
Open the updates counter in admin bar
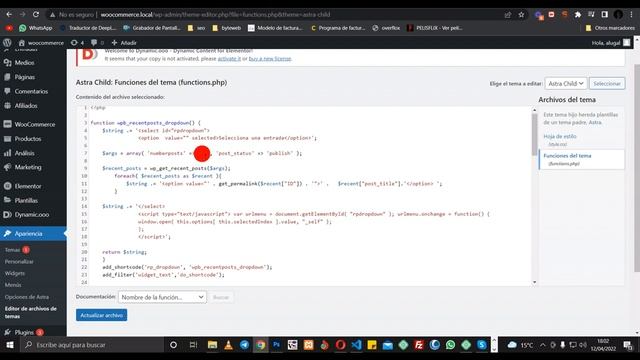[77, 42]
